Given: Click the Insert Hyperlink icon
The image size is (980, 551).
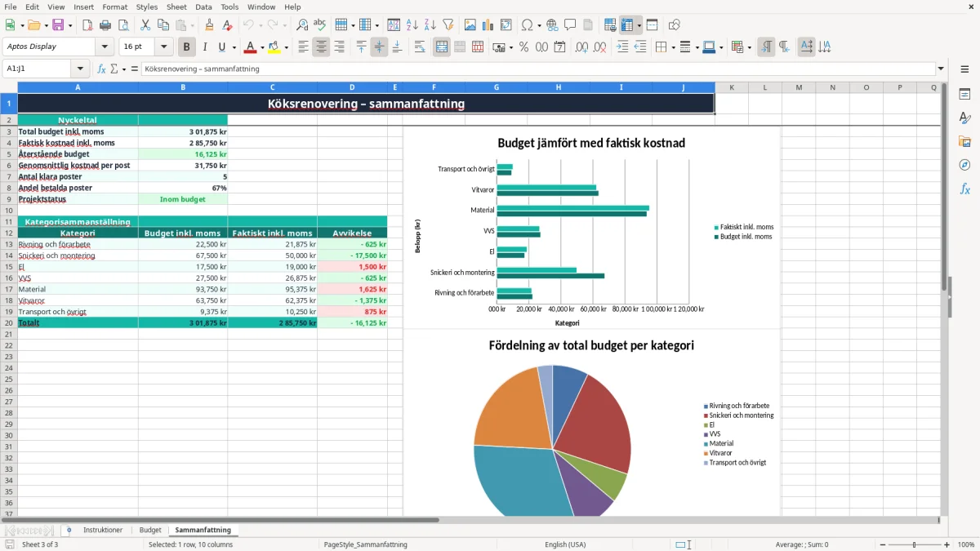Looking at the screenshot, I should (552, 25).
